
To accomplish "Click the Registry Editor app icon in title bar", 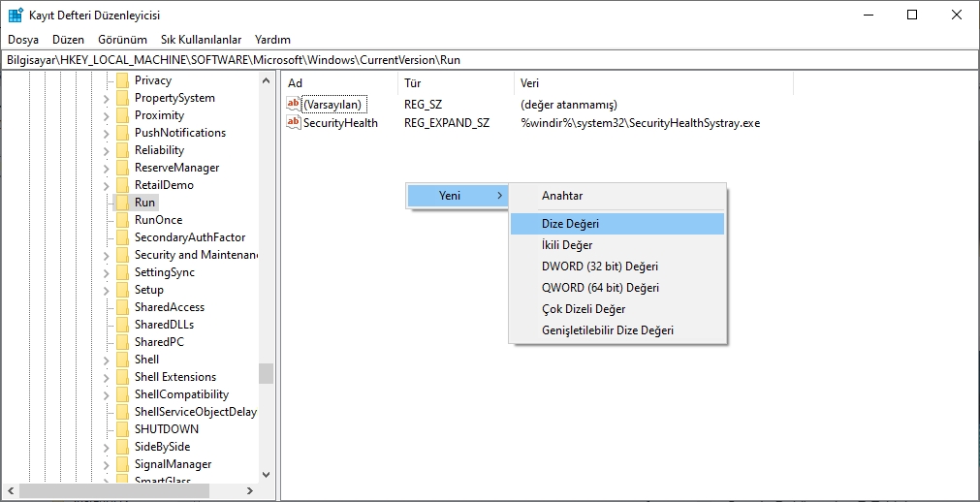I will point(16,15).
